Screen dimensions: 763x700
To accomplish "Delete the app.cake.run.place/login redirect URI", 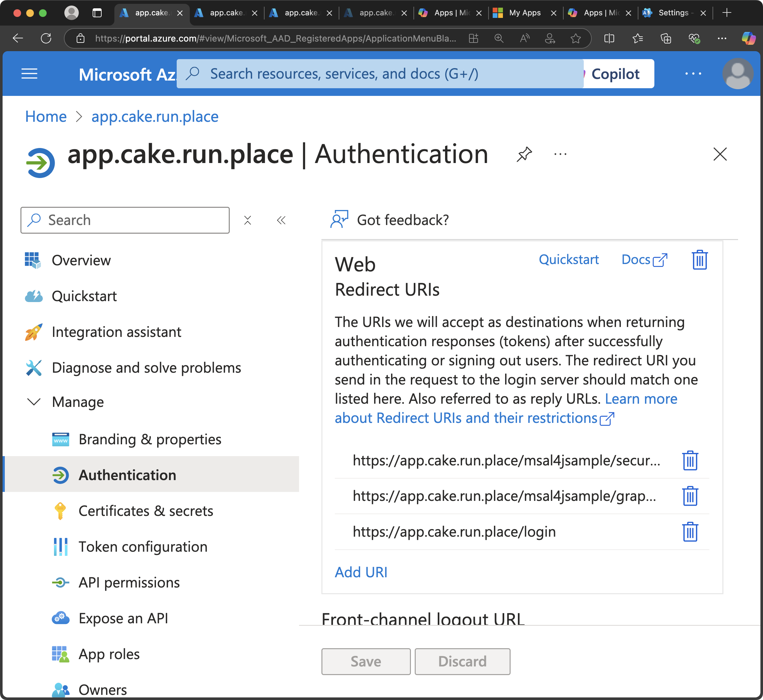I will tap(690, 532).
